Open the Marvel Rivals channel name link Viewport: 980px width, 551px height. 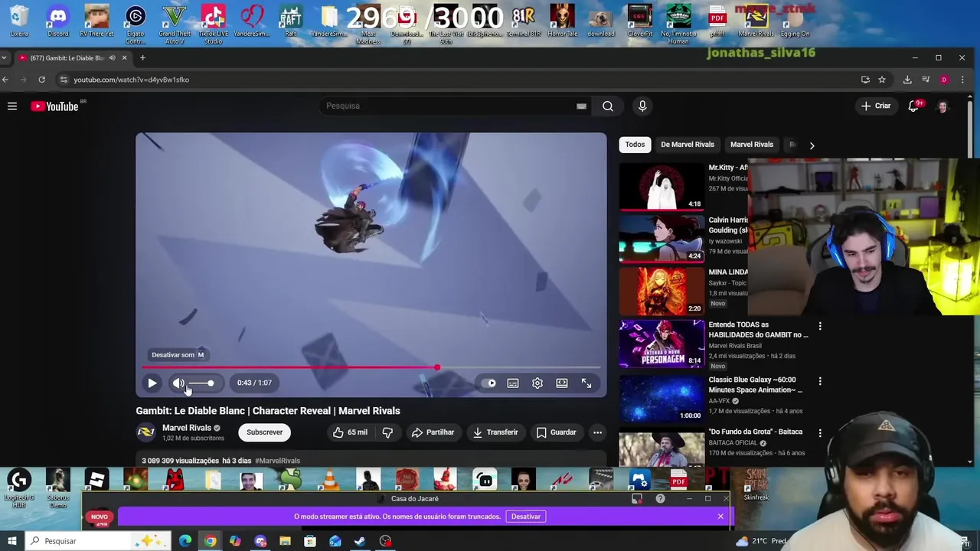point(187,428)
